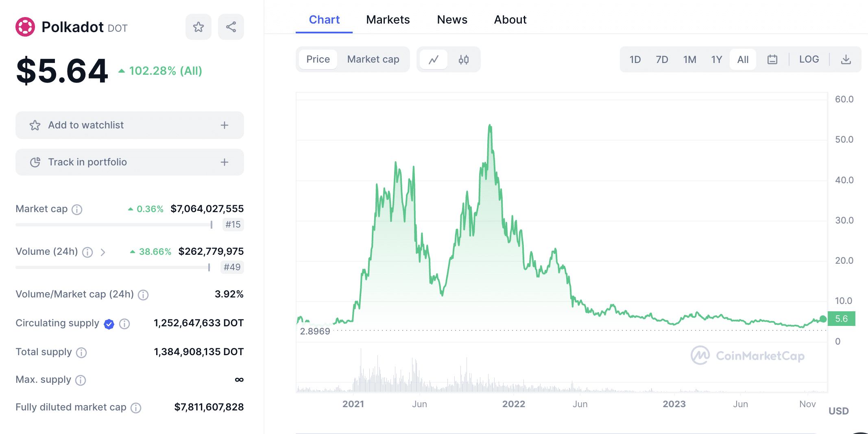The image size is (868, 434).
Task: Click the star icon in Add to watchlist
Action: pos(35,125)
